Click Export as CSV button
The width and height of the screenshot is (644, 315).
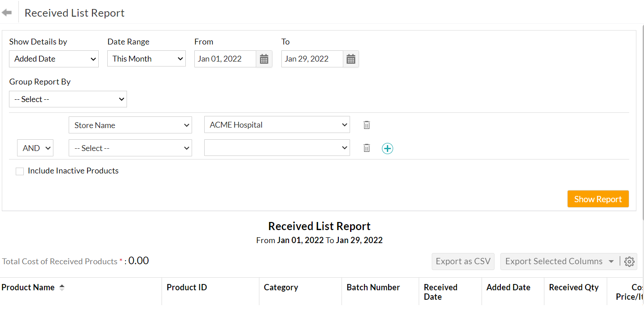click(x=463, y=262)
